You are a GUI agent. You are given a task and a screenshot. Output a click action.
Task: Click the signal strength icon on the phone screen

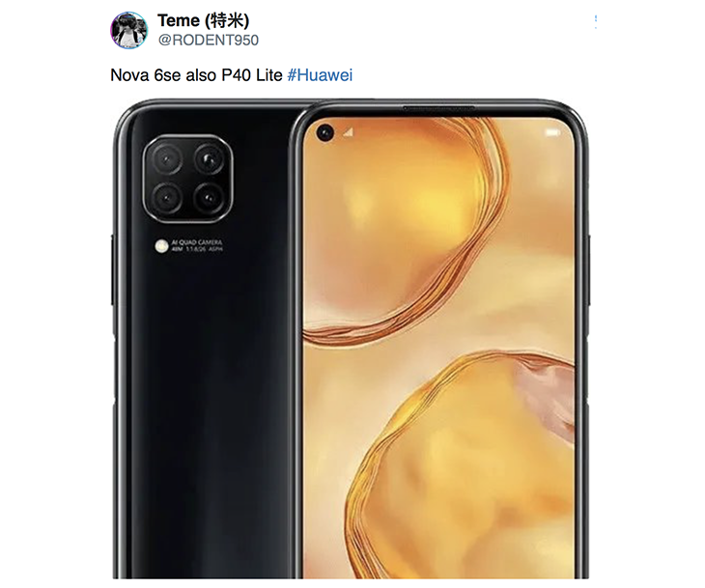pos(349,132)
